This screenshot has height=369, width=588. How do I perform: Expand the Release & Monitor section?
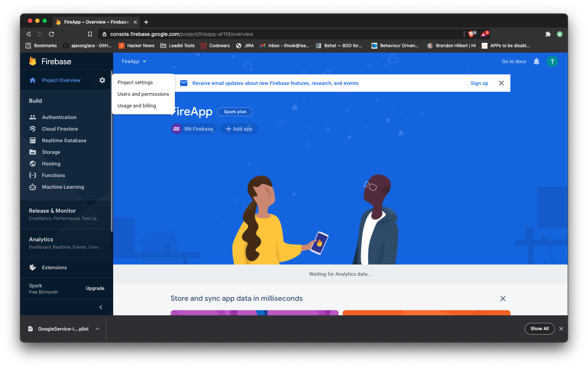point(65,214)
